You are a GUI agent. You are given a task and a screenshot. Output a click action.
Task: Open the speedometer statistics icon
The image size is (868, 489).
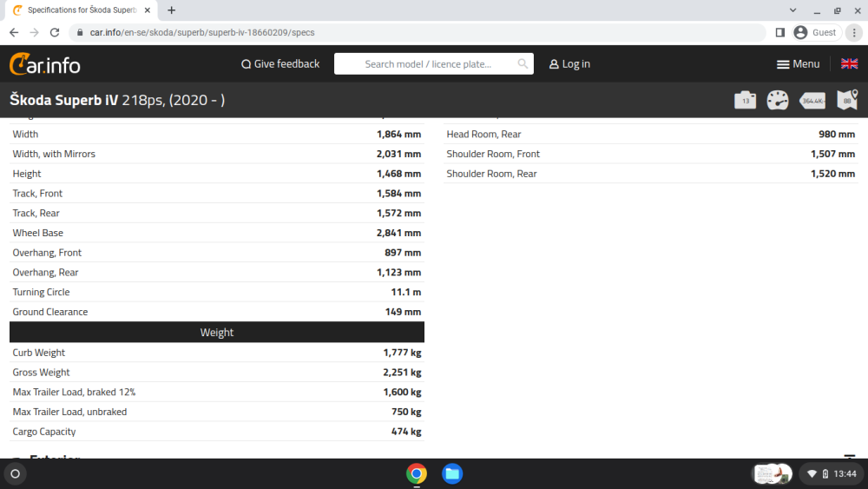[777, 100]
